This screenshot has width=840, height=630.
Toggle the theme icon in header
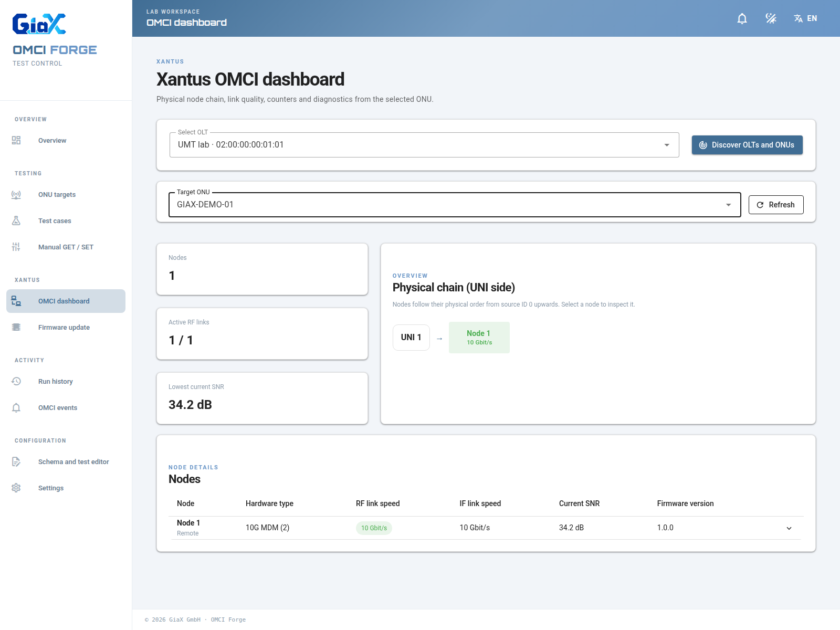pyautogui.click(x=771, y=19)
